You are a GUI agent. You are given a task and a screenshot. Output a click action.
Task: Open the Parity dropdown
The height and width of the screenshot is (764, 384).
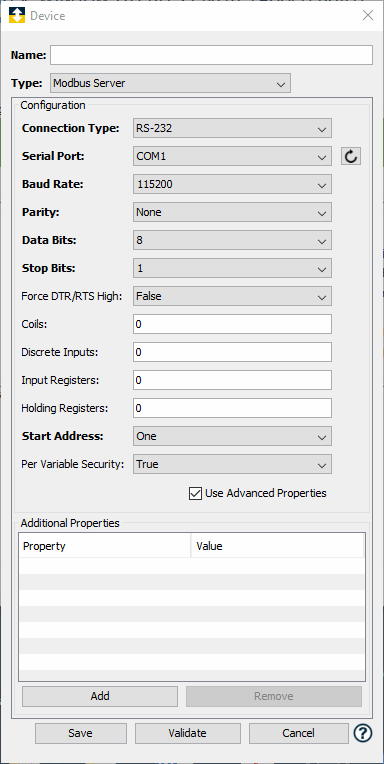click(x=232, y=212)
